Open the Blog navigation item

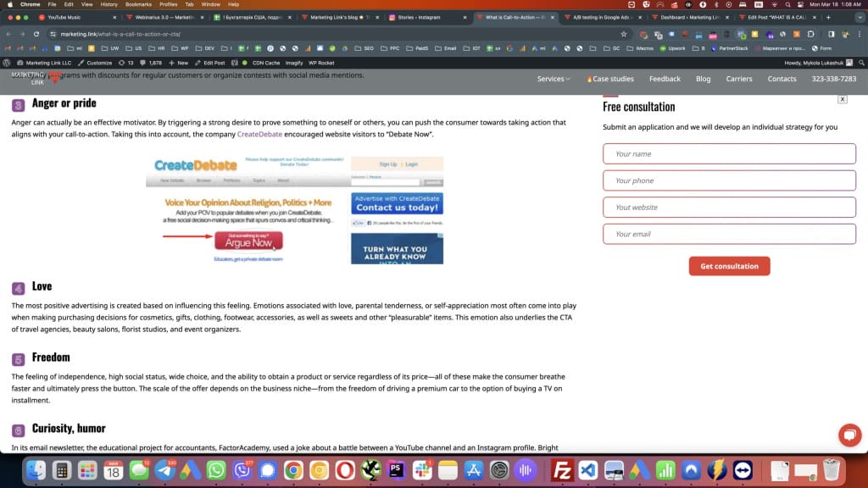click(x=703, y=79)
